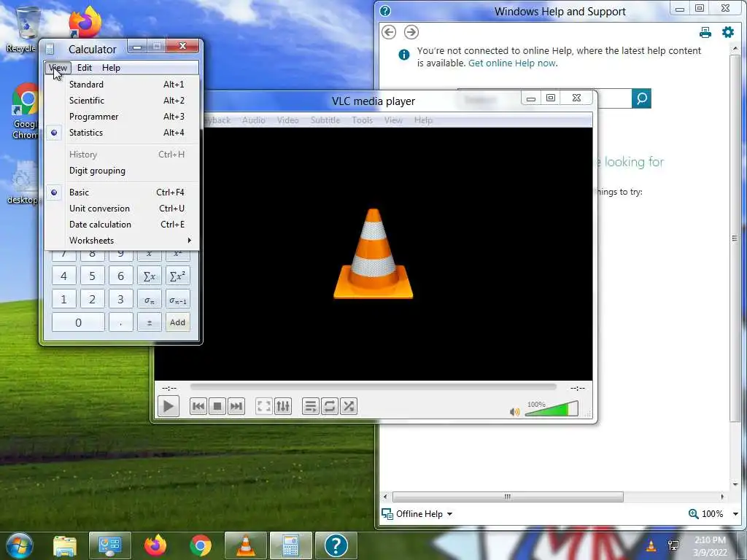The width and height of the screenshot is (747, 560).
Task: Click the VLC play button
Action: 169,406
